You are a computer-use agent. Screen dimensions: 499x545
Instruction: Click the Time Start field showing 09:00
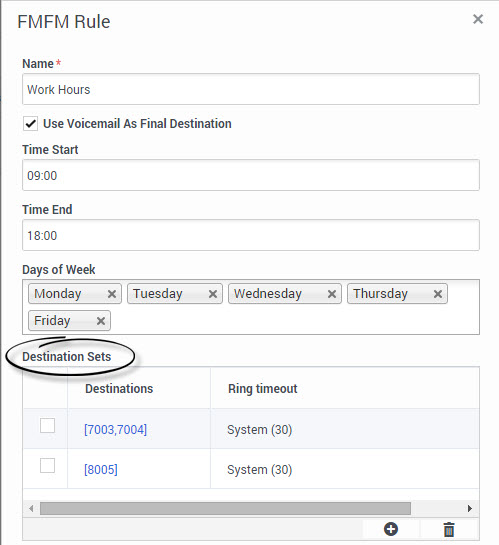click(251, 175)
